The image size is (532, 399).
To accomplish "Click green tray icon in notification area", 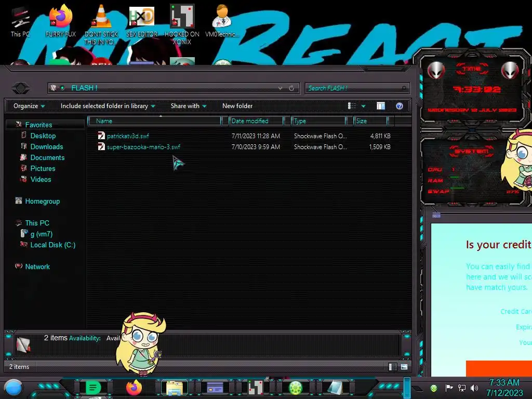I will 434,388.
